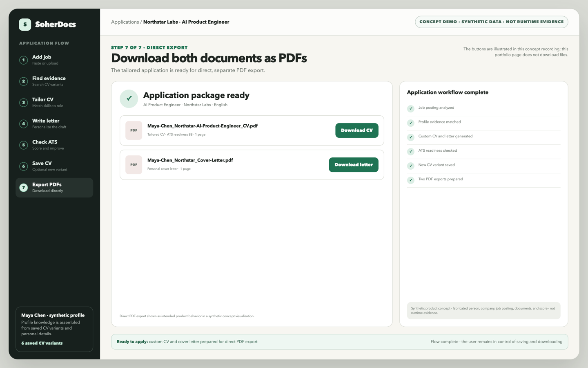Click the Ready to apply status text

pos(187,342)
